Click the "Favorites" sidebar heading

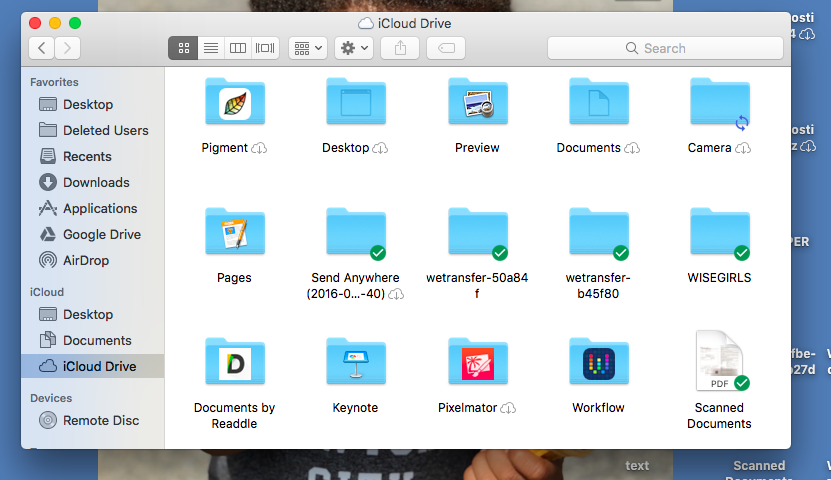click(54, 82)
